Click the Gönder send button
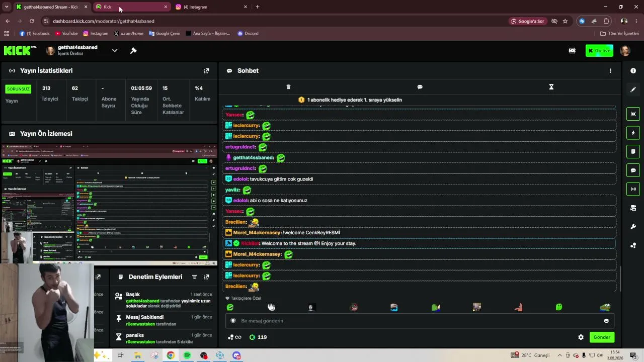 (602, 337)
